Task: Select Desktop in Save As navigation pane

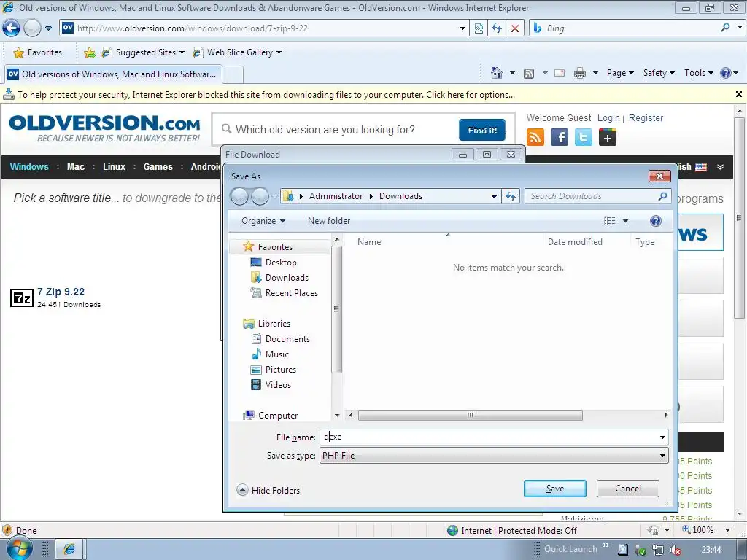Action: [281, 262]
